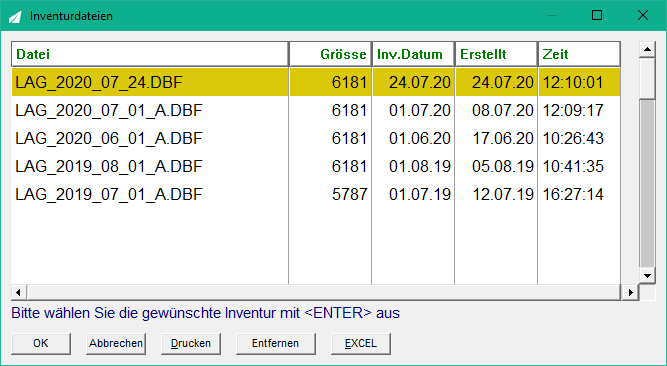Click created date 05.08.19
This screenshot has width=667, height=366.
pos(503,166)
